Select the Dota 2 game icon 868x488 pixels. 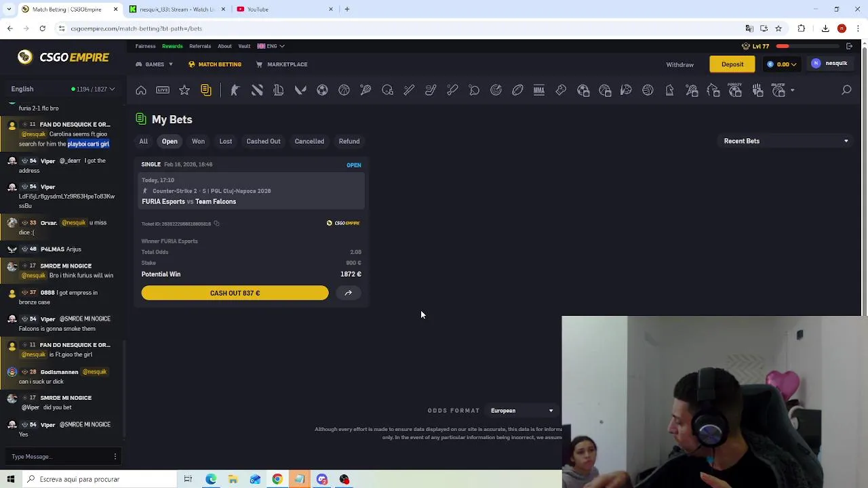(x=257, y=90)
